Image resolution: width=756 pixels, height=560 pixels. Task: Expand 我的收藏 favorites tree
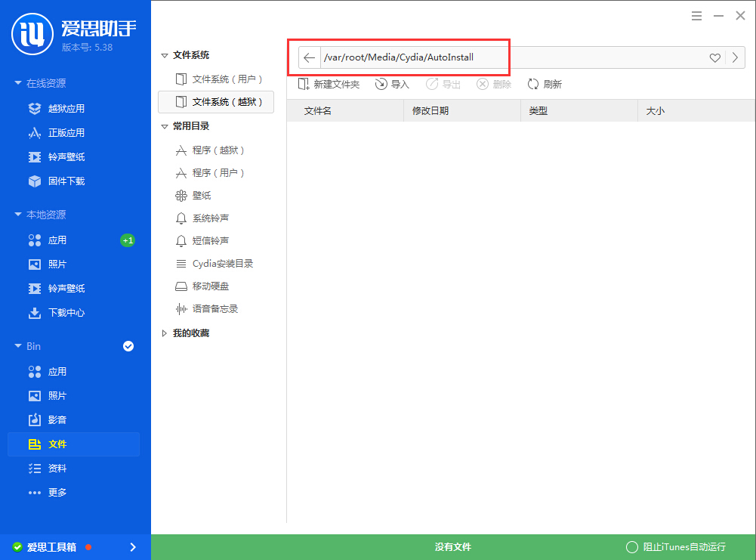click(165, 333)
